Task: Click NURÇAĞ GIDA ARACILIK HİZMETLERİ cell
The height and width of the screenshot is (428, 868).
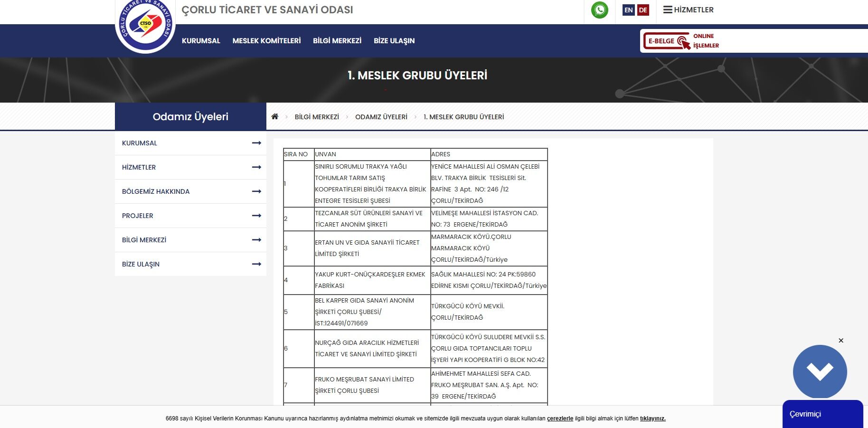Action: click(x=372, y=349)
